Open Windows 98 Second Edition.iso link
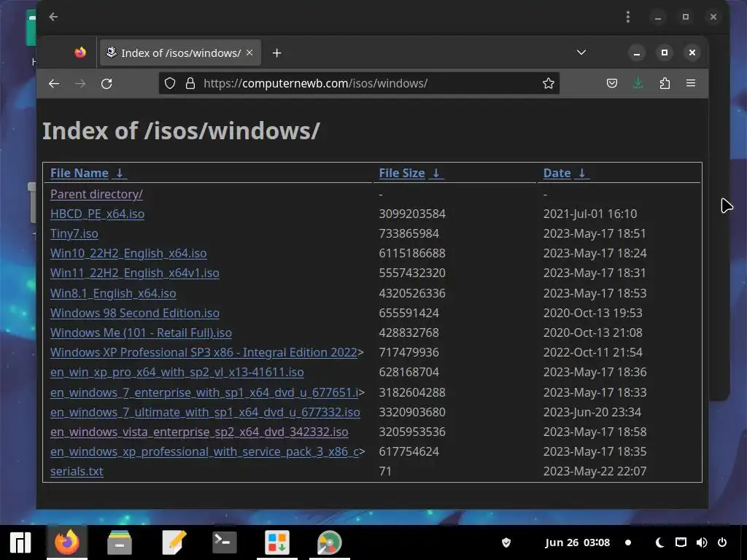This screenshot has height=560, width=747. pos(135,313)
